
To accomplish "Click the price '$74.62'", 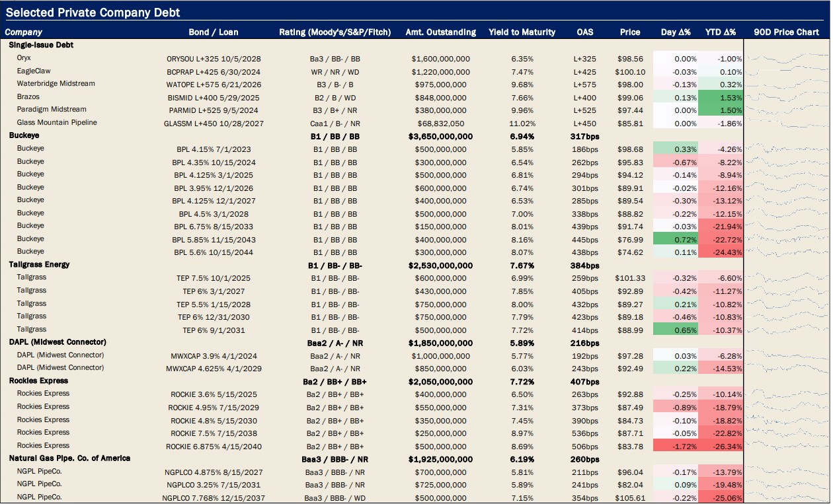I will (630, 252).
